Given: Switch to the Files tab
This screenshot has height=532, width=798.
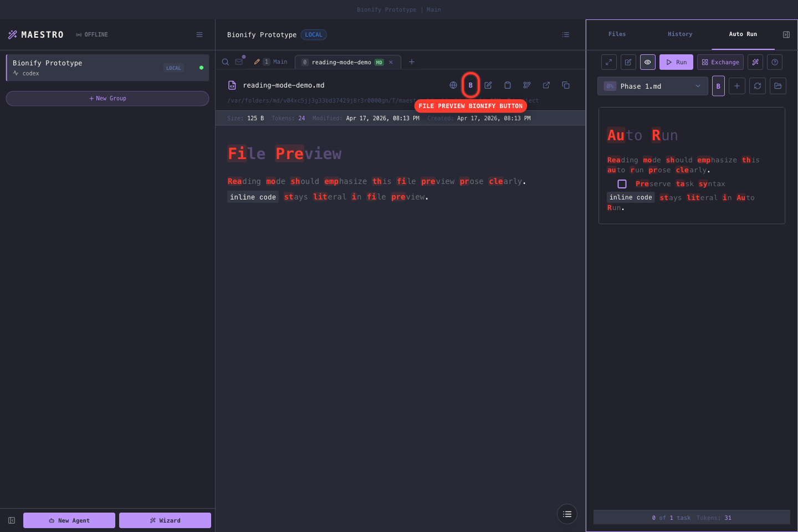Looking at the screenshot, I should (617, 34).
